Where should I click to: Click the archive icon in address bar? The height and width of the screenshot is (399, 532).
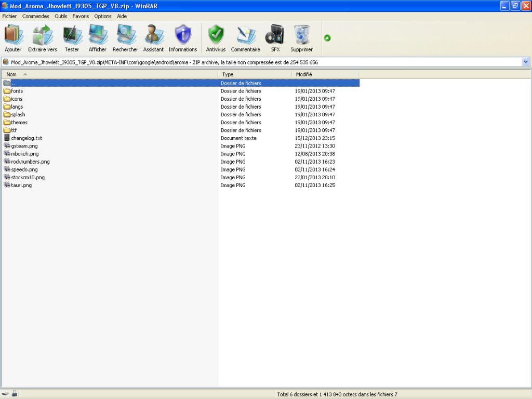[6, 62]
